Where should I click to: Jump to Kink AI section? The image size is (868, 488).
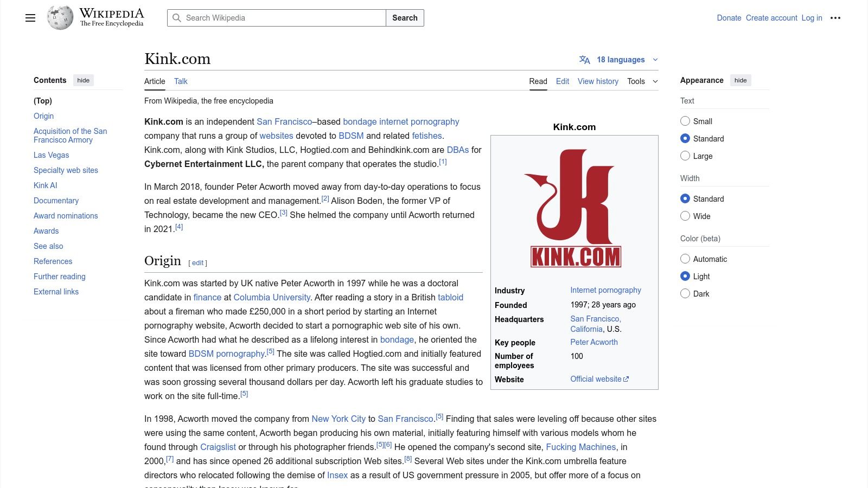tap(45, 185)
